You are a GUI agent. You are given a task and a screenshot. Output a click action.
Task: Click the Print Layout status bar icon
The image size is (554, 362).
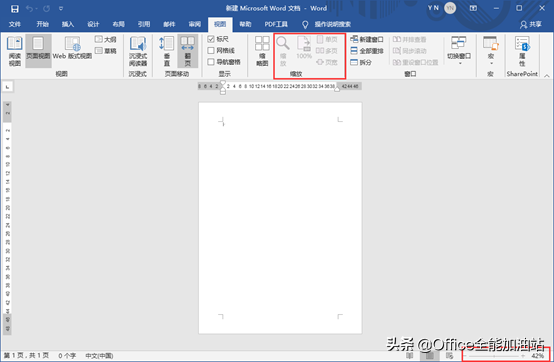tap(429, 356)
